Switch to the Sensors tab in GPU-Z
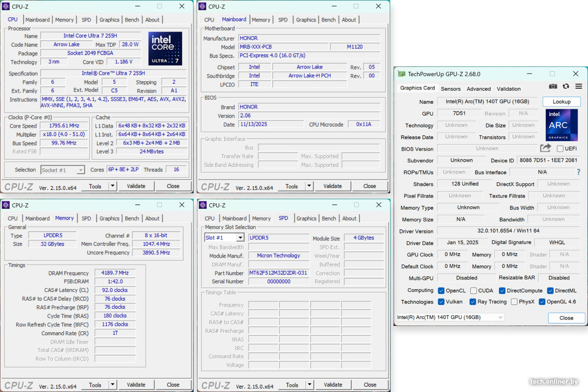The width and height of the screenshot is (588, 392). 450,89
